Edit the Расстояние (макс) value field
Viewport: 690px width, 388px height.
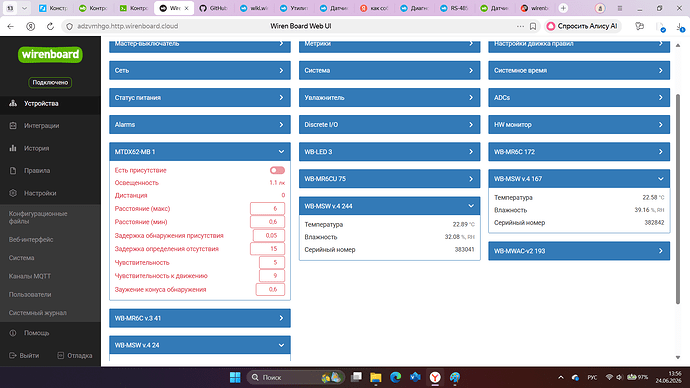(268, 209)
